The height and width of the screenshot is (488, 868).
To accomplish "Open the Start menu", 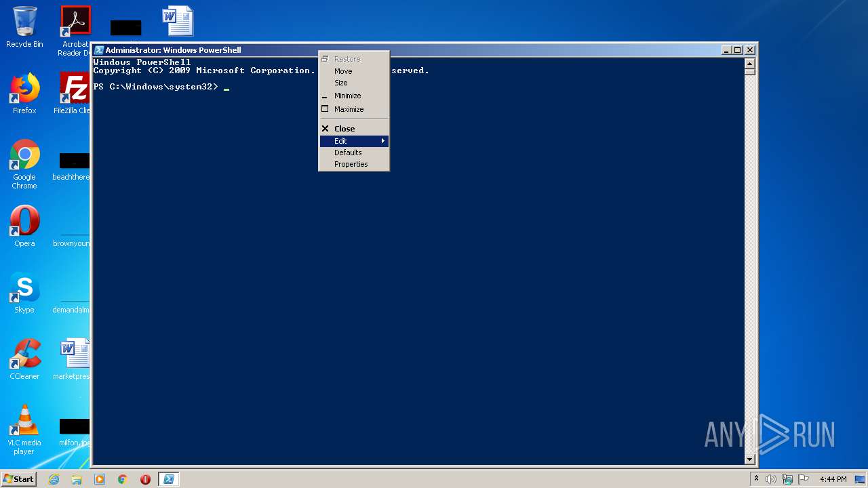I will [18, 479].
